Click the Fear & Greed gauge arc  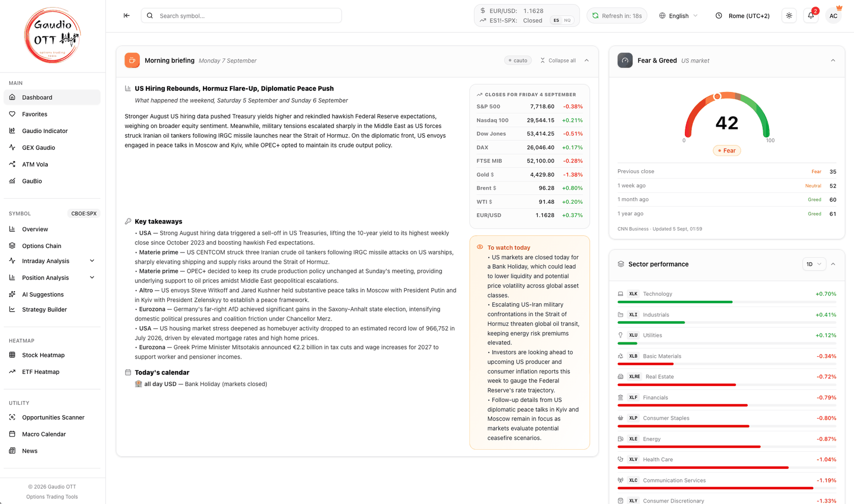(x=727, y=114)
